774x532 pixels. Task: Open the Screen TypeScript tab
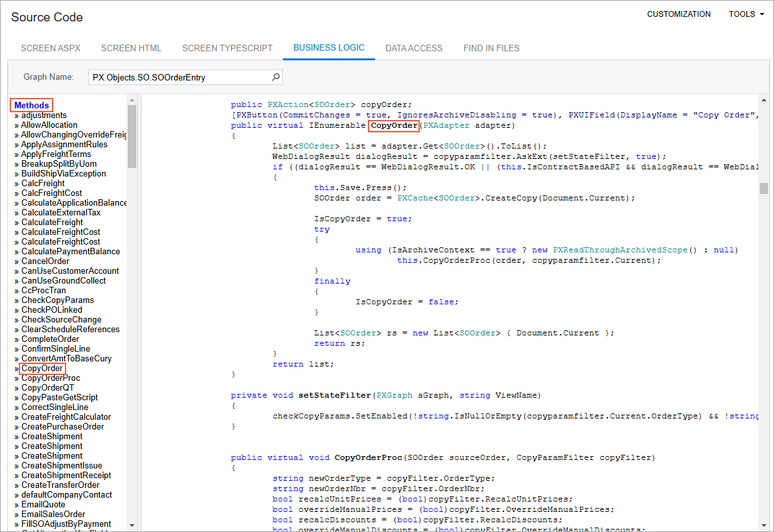[227, 48]
